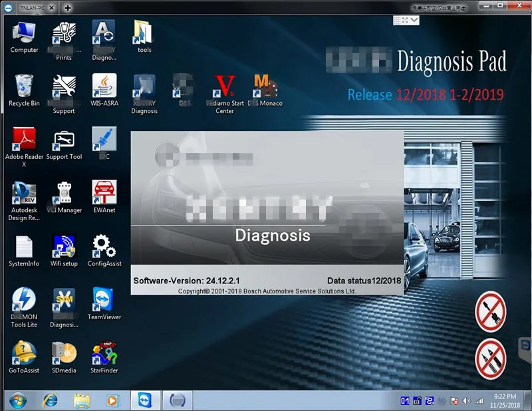Launch the VCI Manager
532x411 pixels.
tap(64, 193)
